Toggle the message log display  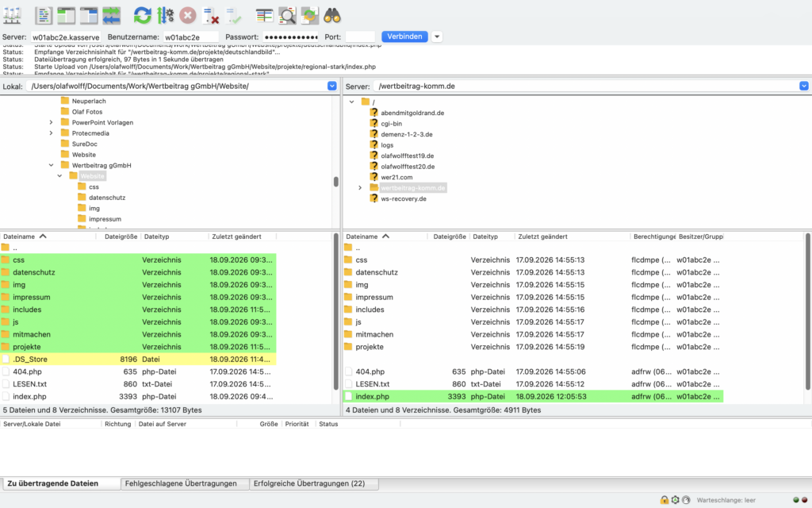pos(44,16)
